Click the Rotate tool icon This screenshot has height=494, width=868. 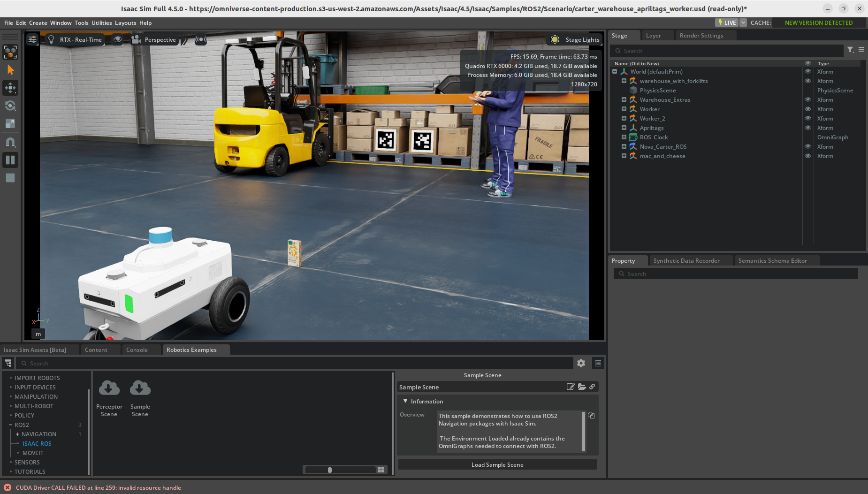click(x=10, y=106)
